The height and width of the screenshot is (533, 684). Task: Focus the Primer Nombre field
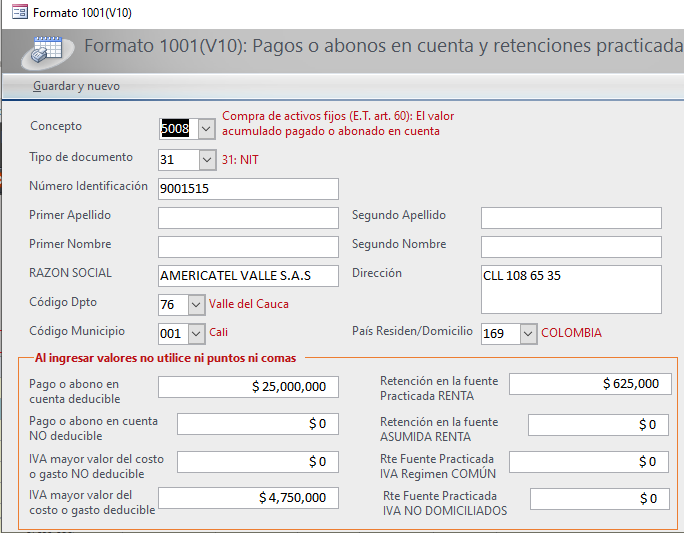pos(248,246)
